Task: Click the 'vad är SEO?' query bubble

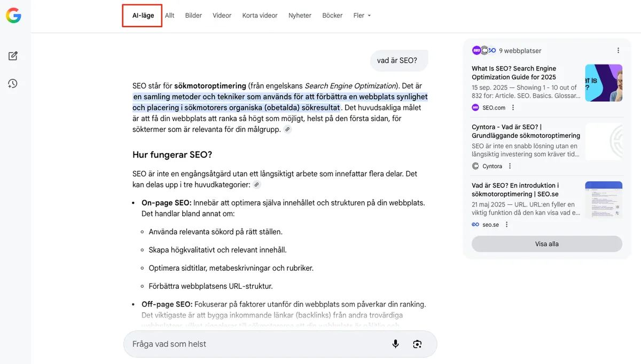Action: pyautogui.click(x=399, y=61)
